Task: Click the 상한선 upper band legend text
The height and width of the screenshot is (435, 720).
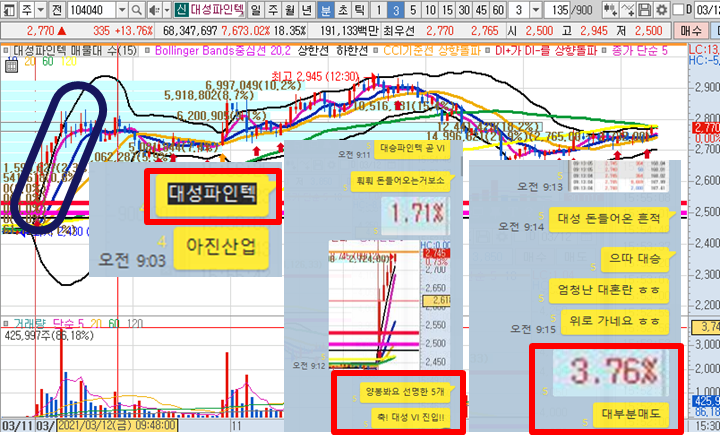Action: click(314, 50)
